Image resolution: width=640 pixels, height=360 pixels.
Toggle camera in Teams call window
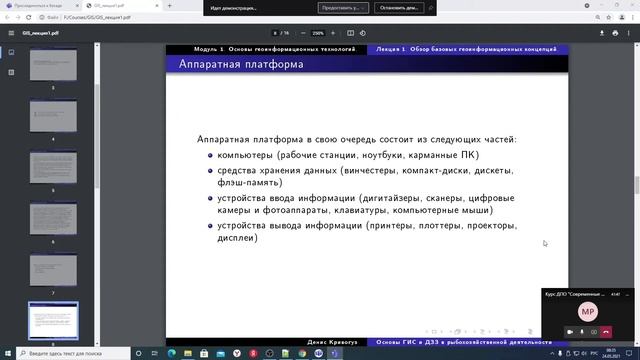[x=570, y=332]
